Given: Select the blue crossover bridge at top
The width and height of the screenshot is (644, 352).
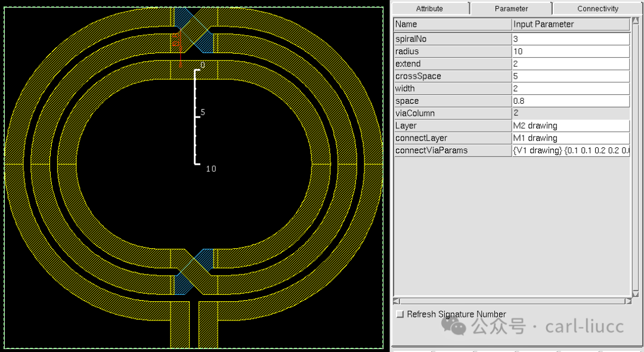Looking at the screenshot, I should click(x=194, y=30).
